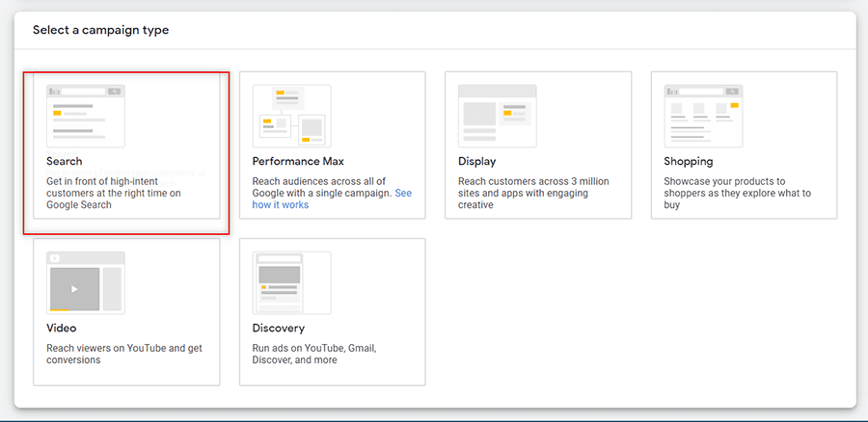The image size is (868, 422).
Task: Click the Display campaign title
Action: coord(477,162)
